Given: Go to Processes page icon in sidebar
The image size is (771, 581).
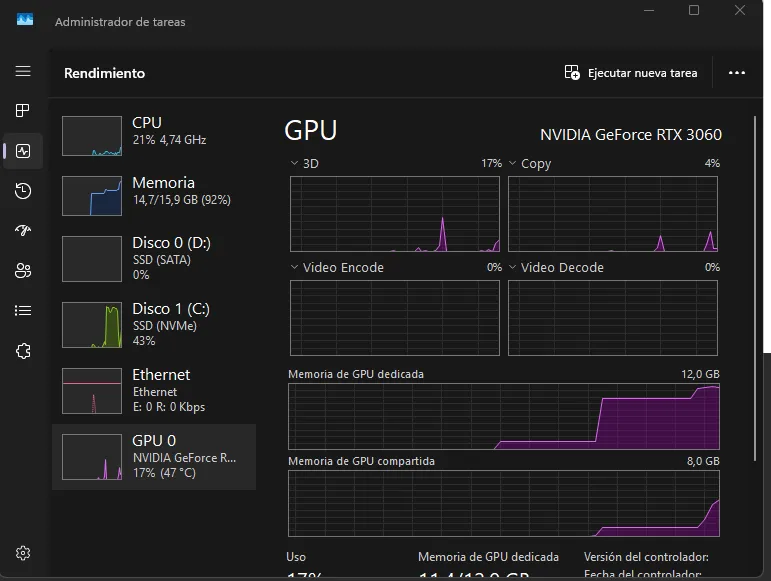Looking at the screenshot, I should [23, 111].
